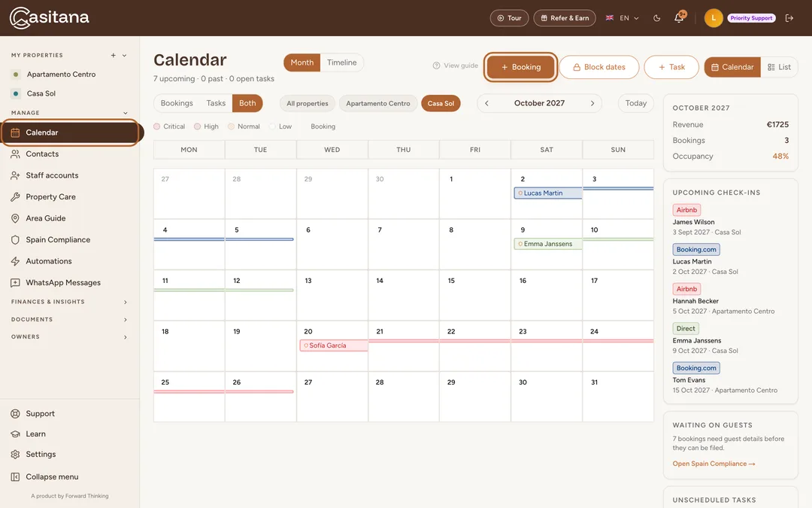Viewport: 812px width, 508px height.
Task: Open Spain Compliance link
Action: click(714, 464)
